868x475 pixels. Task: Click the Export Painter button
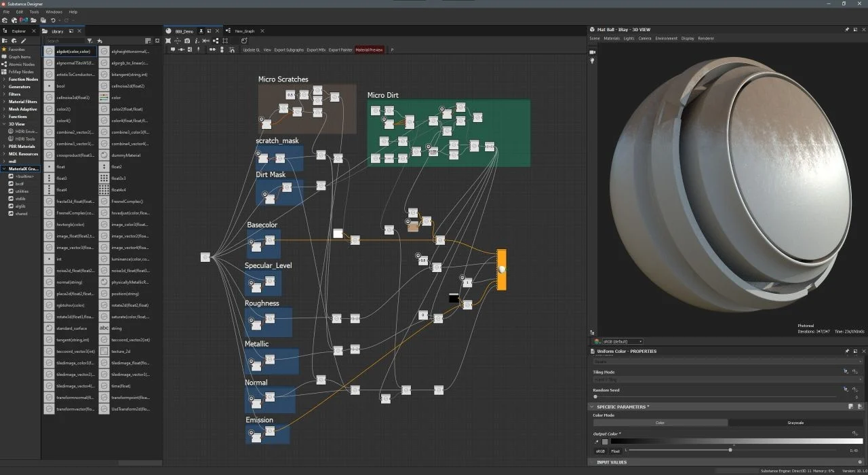pos(340,50)
